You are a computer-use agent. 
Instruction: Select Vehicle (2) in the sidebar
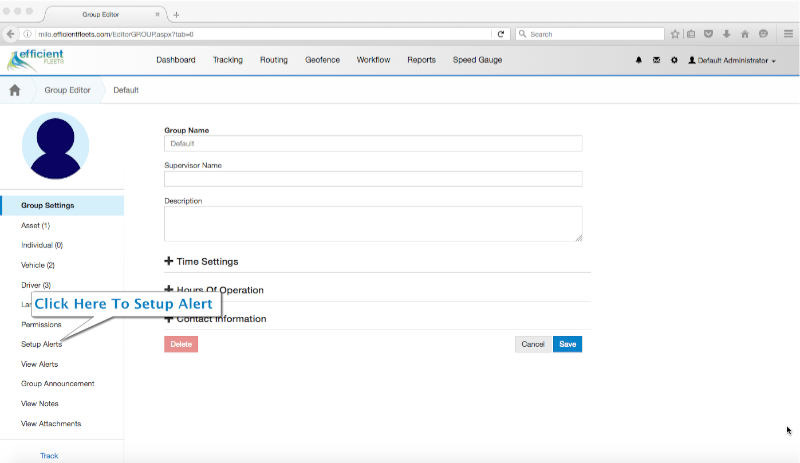(38, 265)
